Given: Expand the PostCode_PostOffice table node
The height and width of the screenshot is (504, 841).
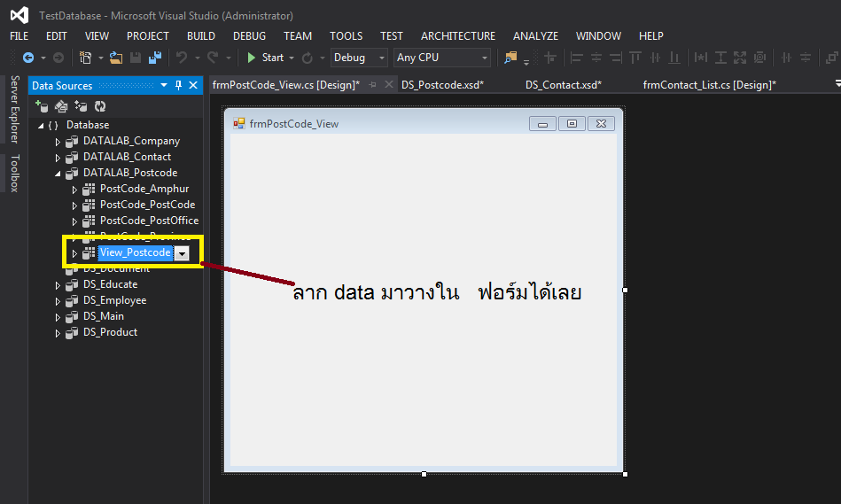Looking at the screenshot, I should point(74,221).
